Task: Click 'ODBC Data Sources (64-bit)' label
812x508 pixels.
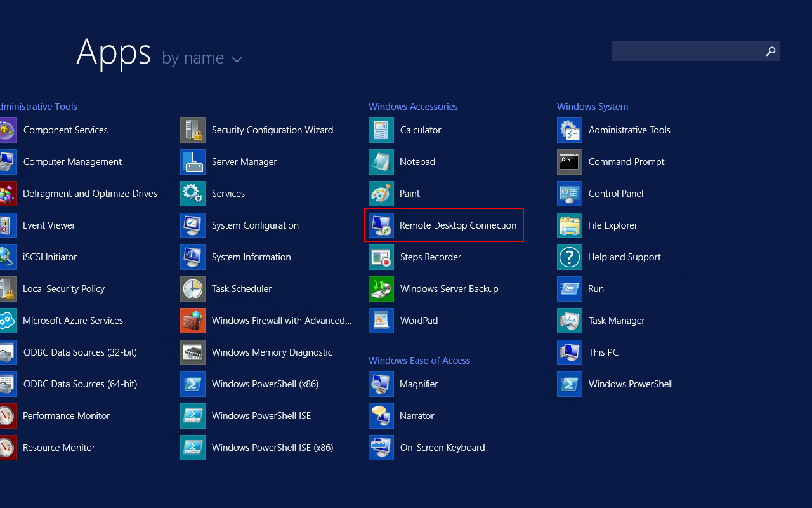Action: pos(80,384)
